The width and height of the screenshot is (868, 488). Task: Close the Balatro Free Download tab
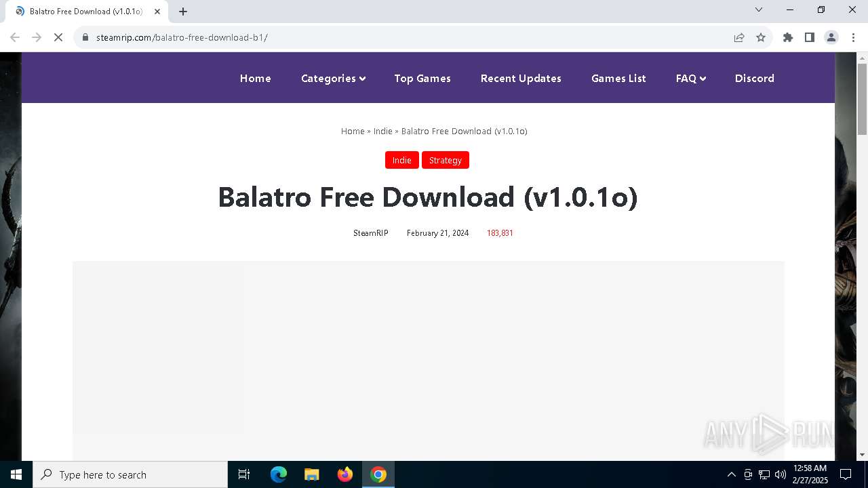tap(157, 11)
